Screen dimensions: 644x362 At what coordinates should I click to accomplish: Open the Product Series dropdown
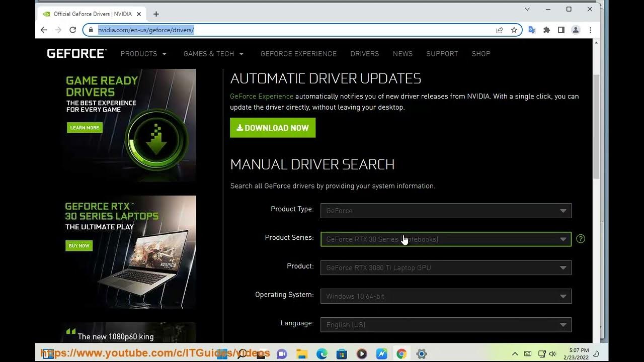[x=446, y=239]
